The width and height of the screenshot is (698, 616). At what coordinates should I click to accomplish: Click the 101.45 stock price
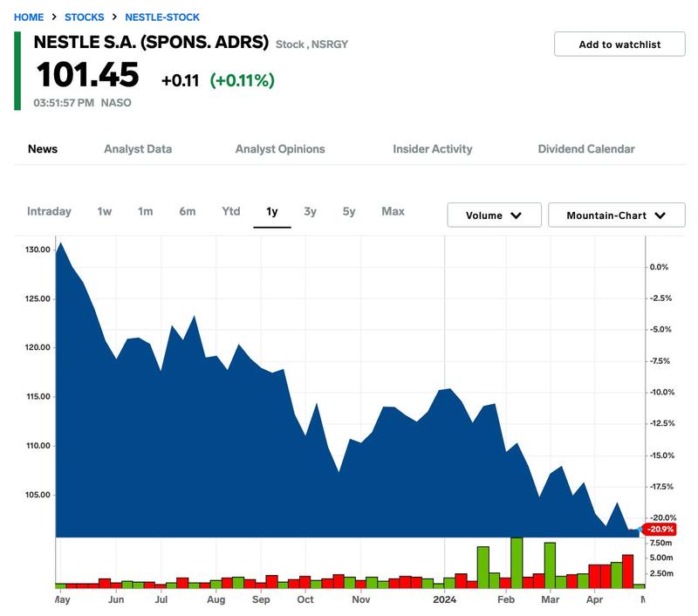[x=88, y=74]
